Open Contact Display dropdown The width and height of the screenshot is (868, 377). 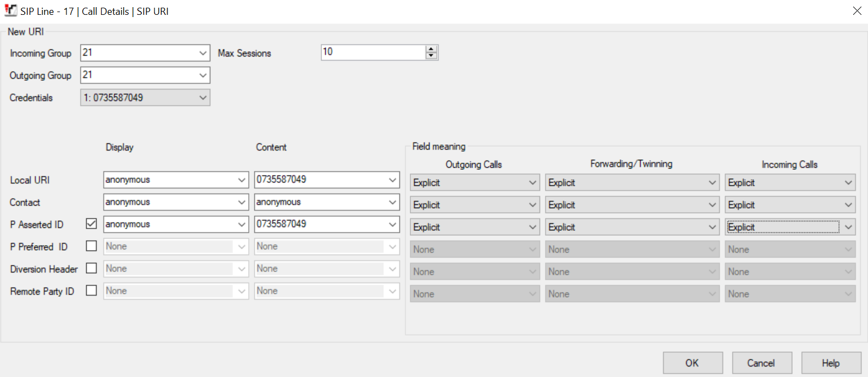coord(242,202)
